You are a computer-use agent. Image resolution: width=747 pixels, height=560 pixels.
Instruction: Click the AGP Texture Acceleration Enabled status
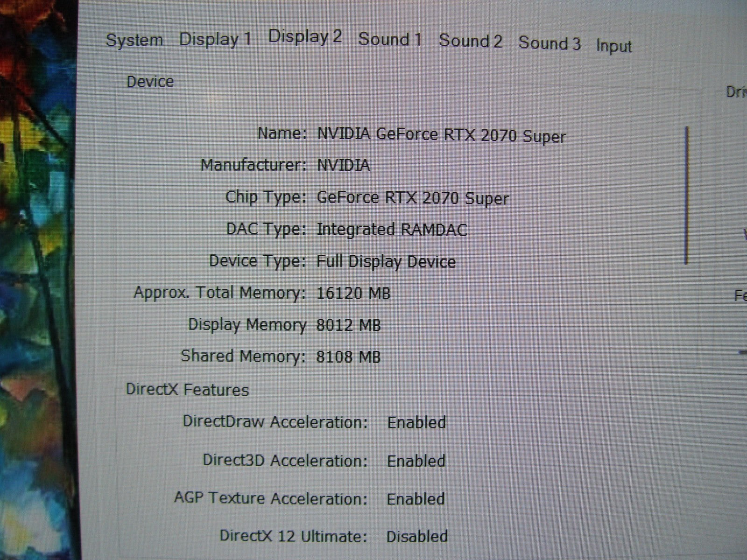[416, 499]
